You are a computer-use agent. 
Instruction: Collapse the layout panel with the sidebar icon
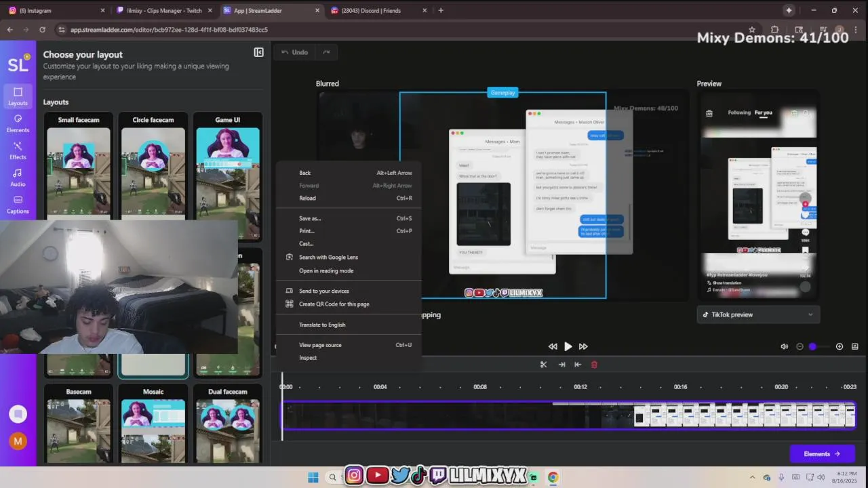pos(258,52)
